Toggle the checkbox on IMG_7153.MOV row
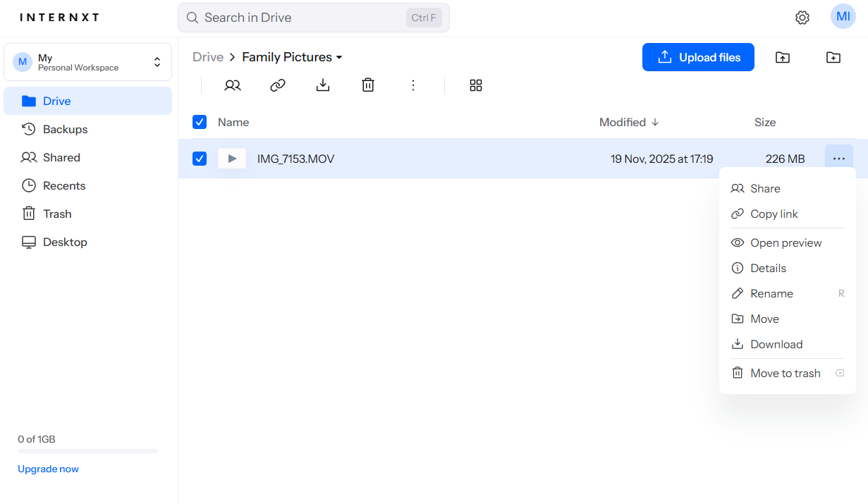Viewport: 868px width, 504px height. 200,158
